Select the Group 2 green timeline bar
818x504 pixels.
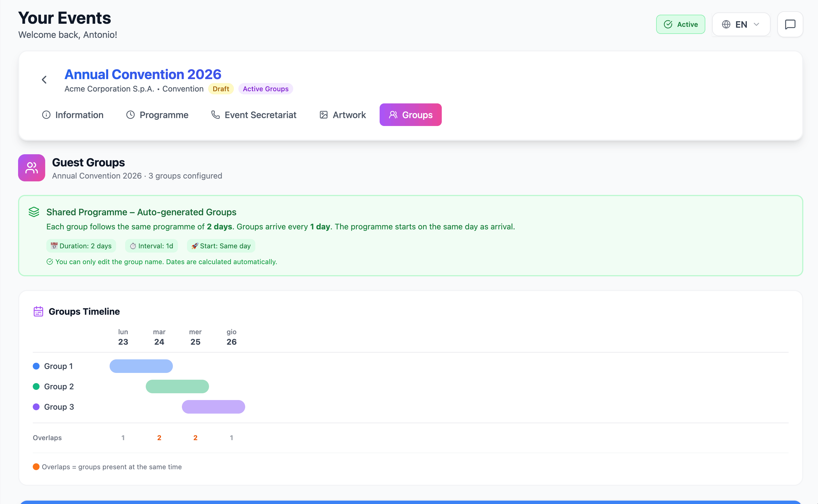(x=177, y=386)
